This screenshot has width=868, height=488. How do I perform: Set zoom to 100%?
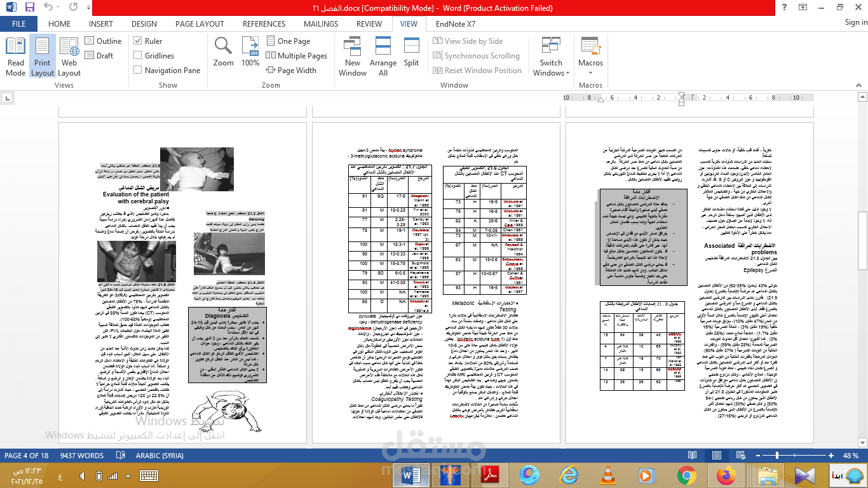point(250,52)
